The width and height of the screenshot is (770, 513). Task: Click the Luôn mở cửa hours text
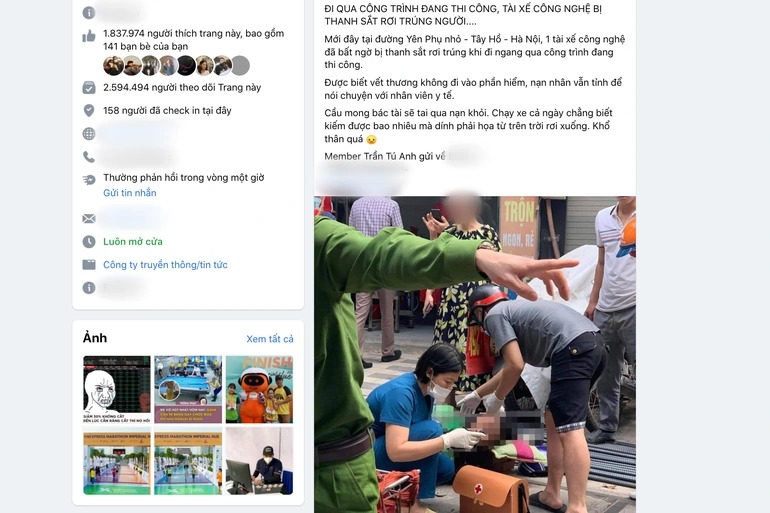(x=133, y=242)
